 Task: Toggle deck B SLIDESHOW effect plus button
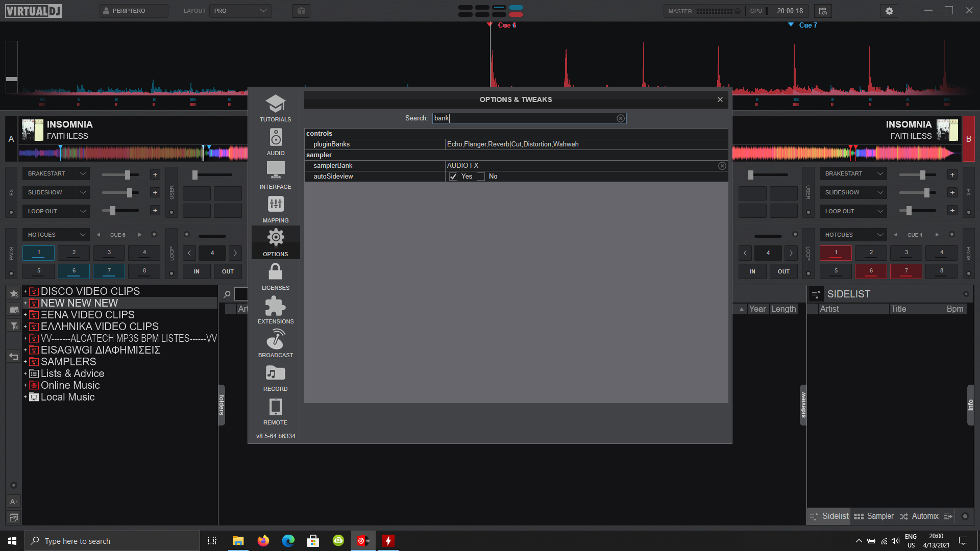[952, 192]
